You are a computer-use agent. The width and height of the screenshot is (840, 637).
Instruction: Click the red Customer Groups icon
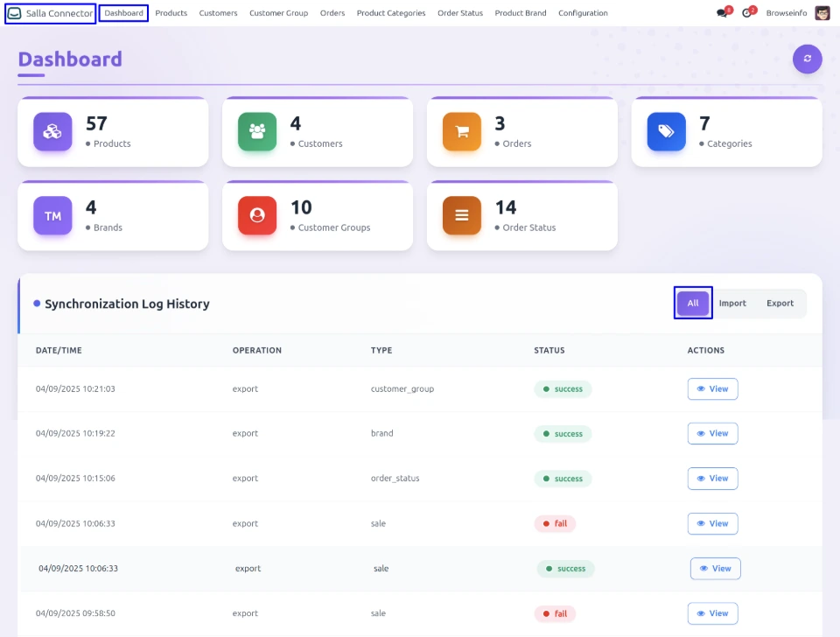coord(257,215)
